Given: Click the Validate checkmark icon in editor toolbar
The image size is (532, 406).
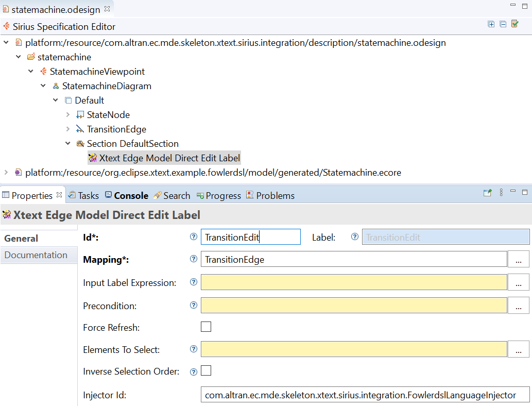Looking at the screenshot, I should [x=514, y=24].
